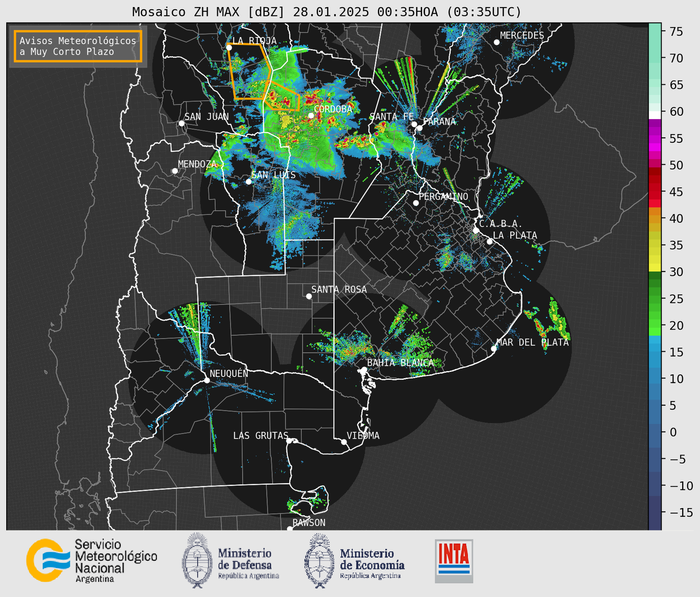Click the Pergamino city marker dot
Screen dimensions: 700x597
click(416, 203)
